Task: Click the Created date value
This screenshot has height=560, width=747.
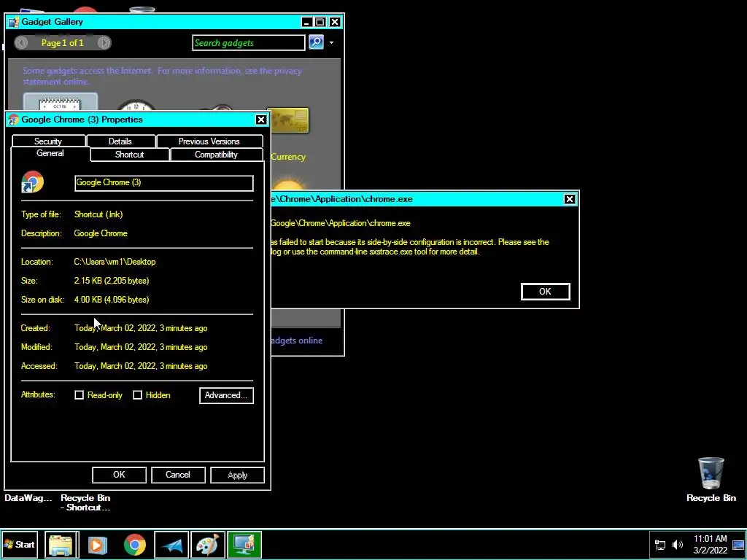Action: coord(141,328)
